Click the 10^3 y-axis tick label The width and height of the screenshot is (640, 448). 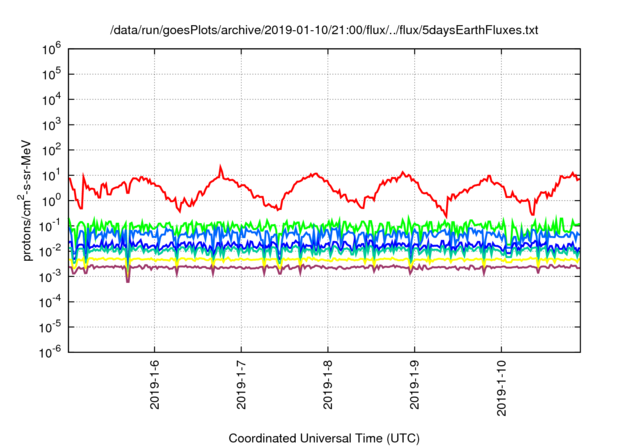tap(51, 125)
